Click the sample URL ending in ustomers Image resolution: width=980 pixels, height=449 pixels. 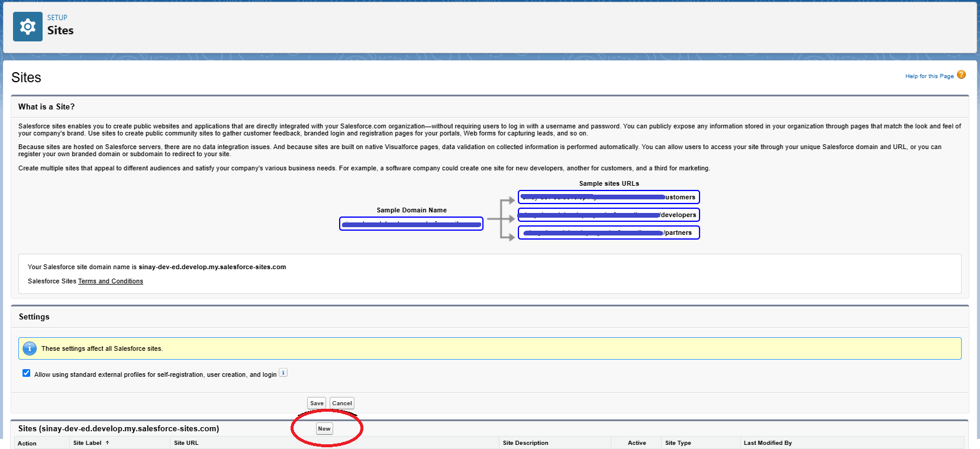(609, 197)
